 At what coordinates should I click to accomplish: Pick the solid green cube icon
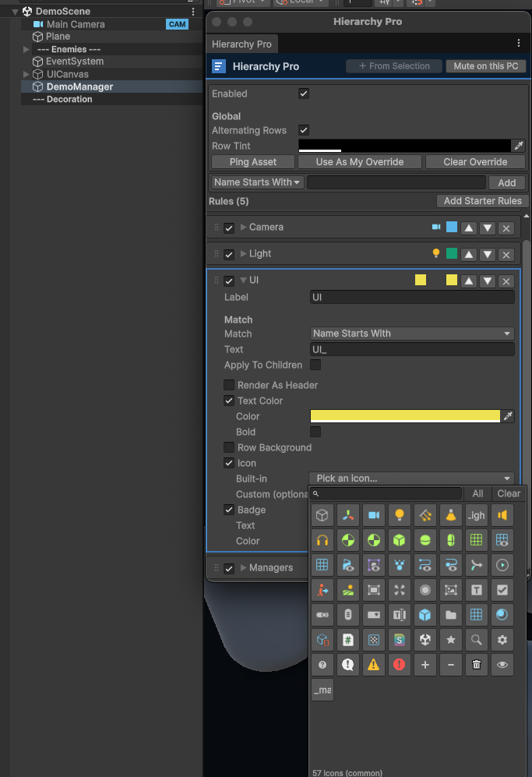pyautogui.click(x=400, y=540)
